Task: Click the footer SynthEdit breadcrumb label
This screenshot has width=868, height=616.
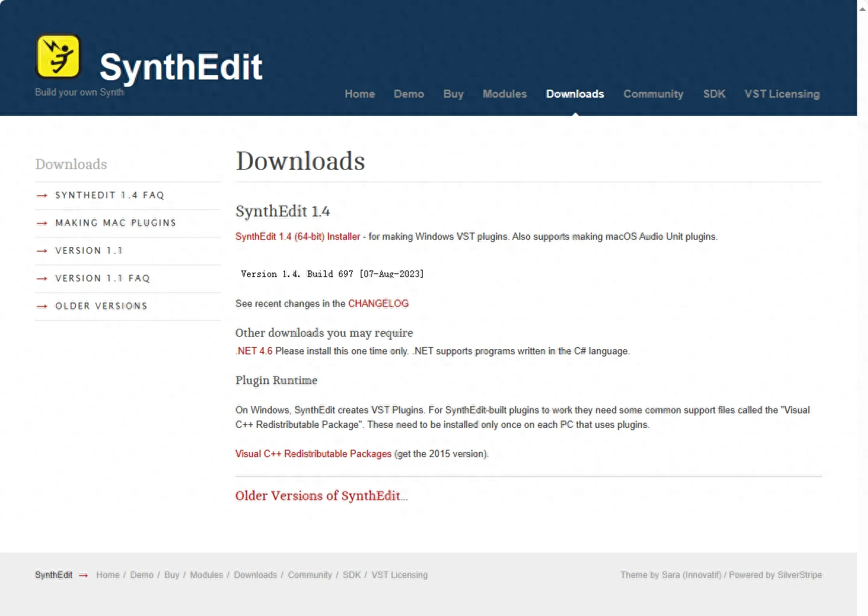Action: (54, 575)
